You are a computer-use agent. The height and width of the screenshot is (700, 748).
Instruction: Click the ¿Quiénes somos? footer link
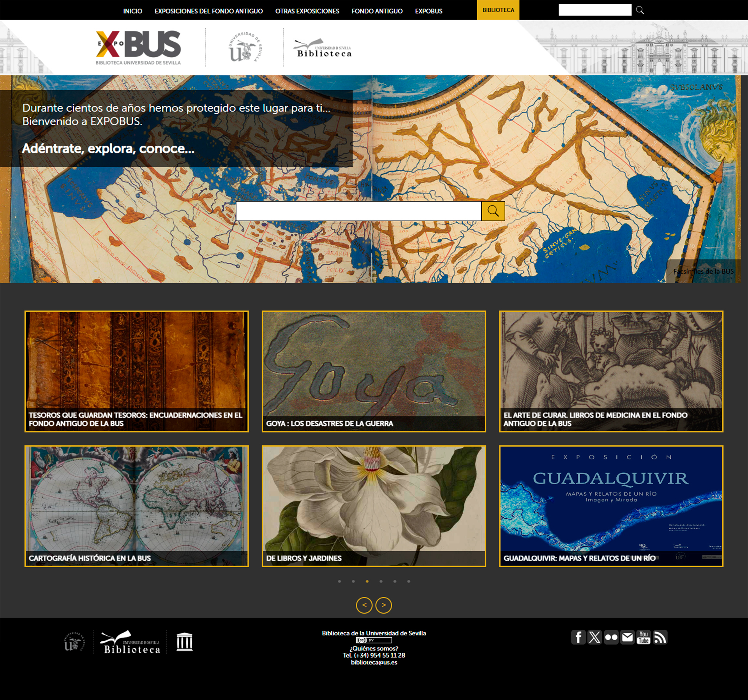tap(374, 648)
